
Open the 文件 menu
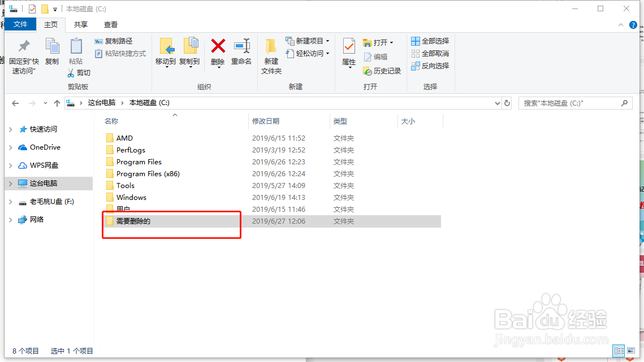click(20, 24)
